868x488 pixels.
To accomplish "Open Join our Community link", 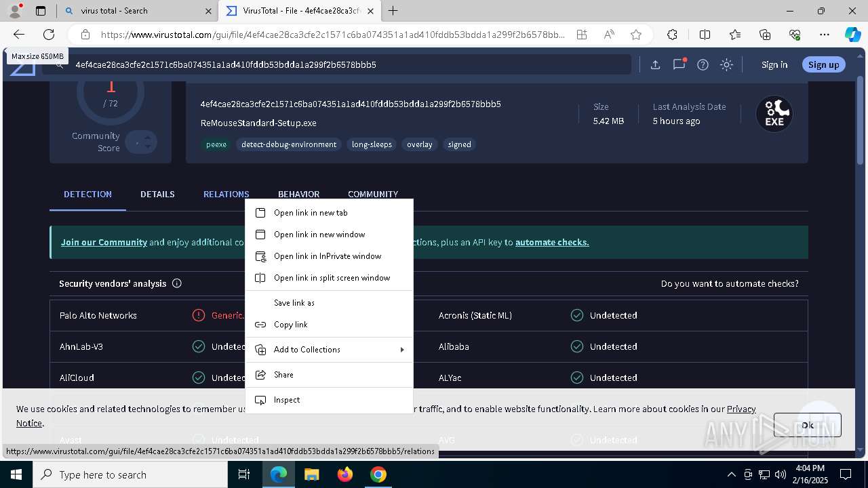I will coord(104,242).
